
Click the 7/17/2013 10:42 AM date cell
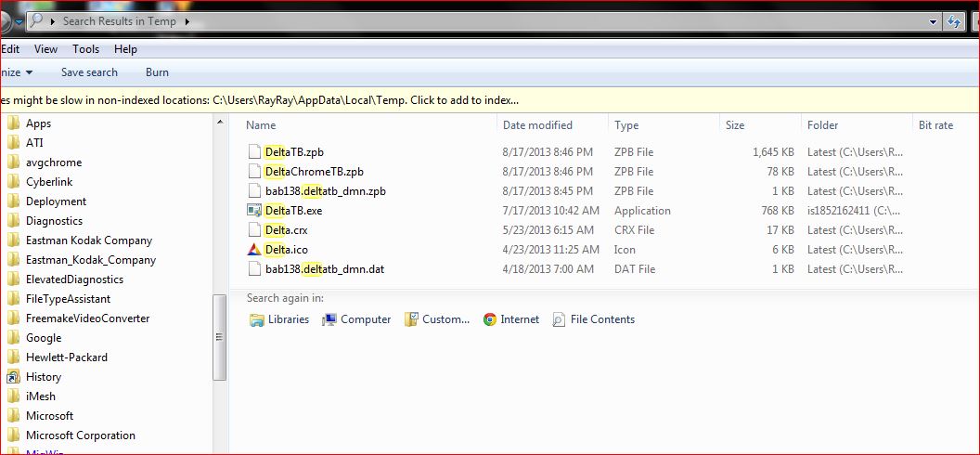pos(550,211)
